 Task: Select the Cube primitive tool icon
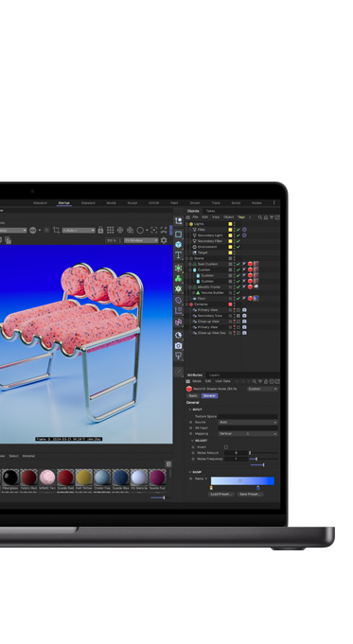tap(178, 244)
